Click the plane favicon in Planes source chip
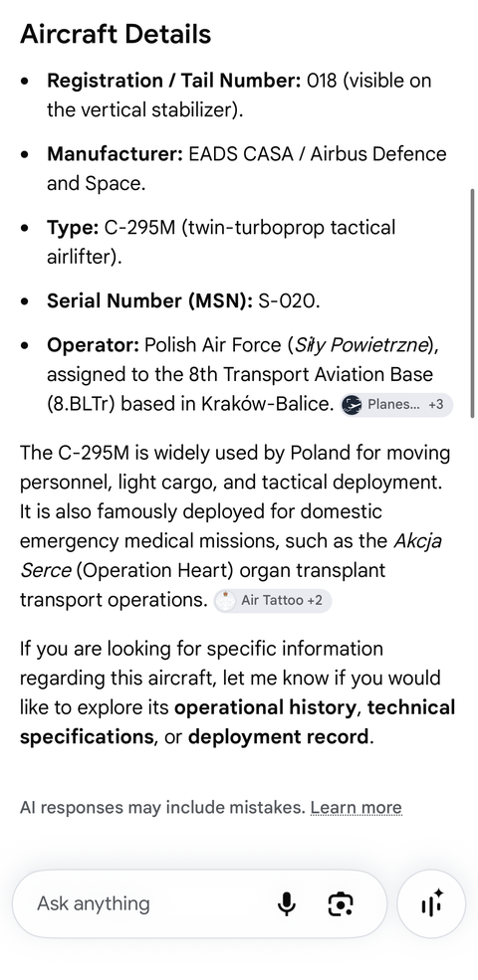478x980 pixels. tap(353, 405)
